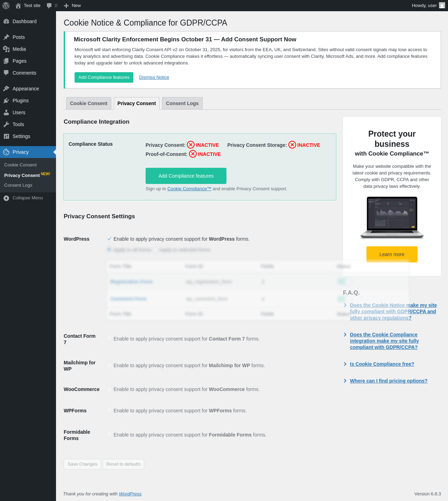The width and height of the screenshot is (448, 501).
Task: Click the Compliance Status label
Action: pyautogui.click(x=91, y=144)
